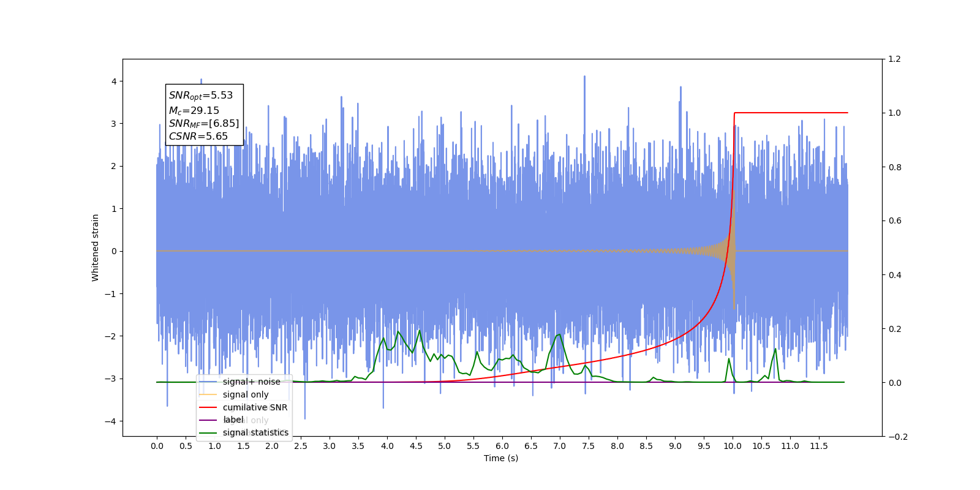
Task: Click the red cumulative SNR plateau line
Action: [x=791, y=113]
